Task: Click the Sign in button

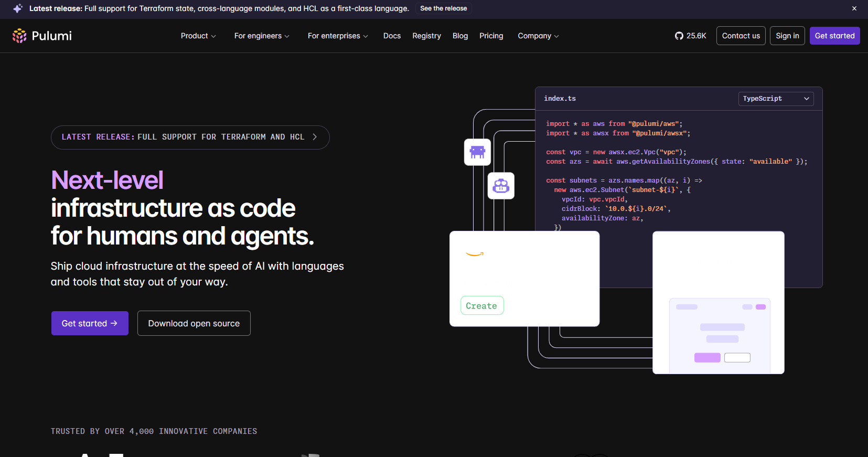Action: click(787, 36)
